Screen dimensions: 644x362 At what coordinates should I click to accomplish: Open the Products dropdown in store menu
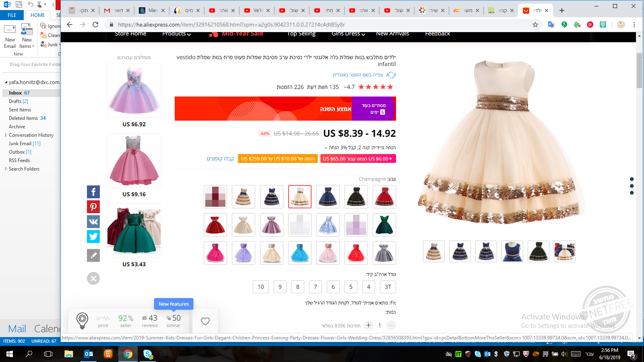[x=176, y=34]
